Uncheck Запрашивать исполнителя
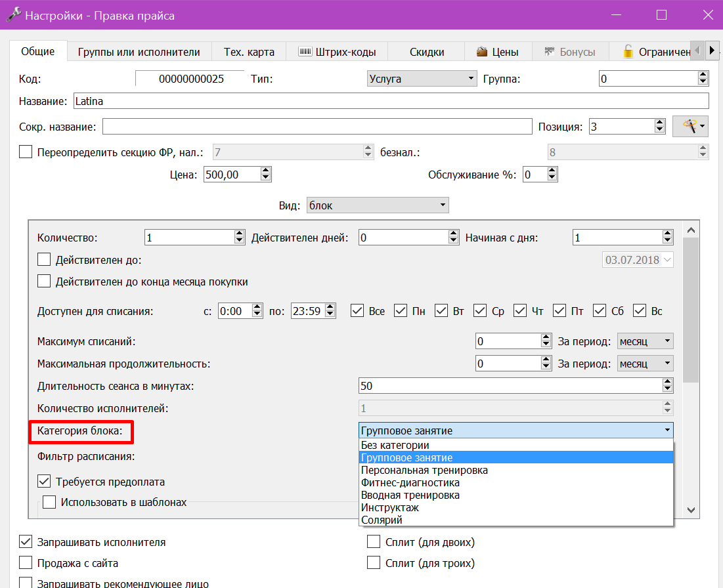 tap(26, 542)
